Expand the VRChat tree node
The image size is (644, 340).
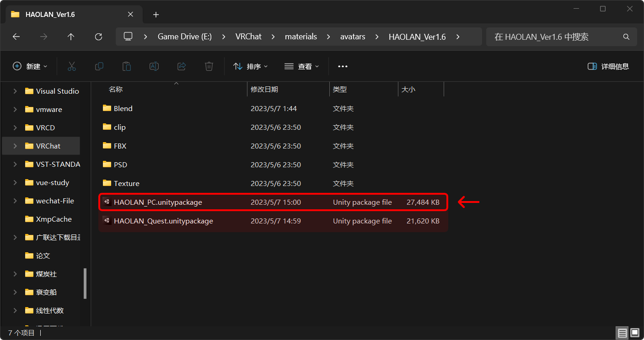(x=15, y=146)
